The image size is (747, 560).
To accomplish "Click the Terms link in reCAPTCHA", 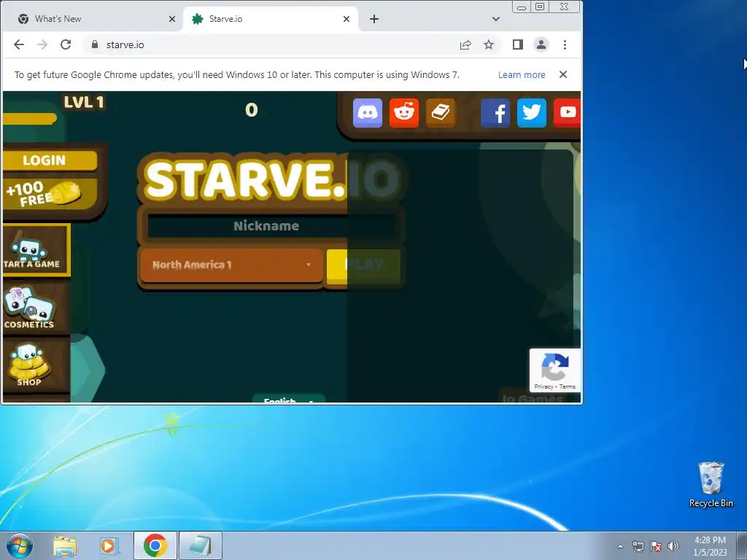I will click(568, 386).
